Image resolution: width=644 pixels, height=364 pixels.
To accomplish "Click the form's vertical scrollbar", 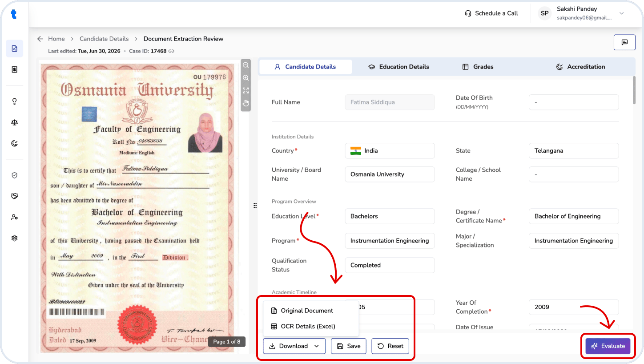I will pyautogui.click(x=634, y=90).
